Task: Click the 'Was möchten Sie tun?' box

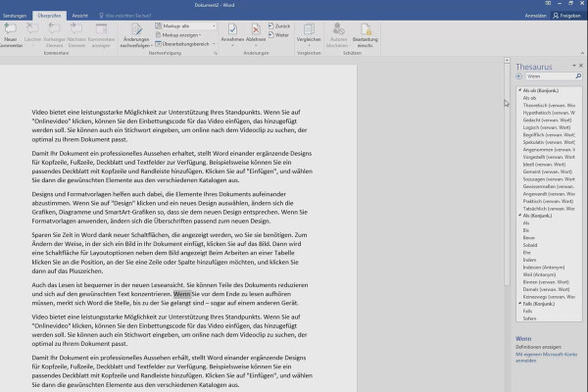Action: pyautogui.click(x=124, y=16)
